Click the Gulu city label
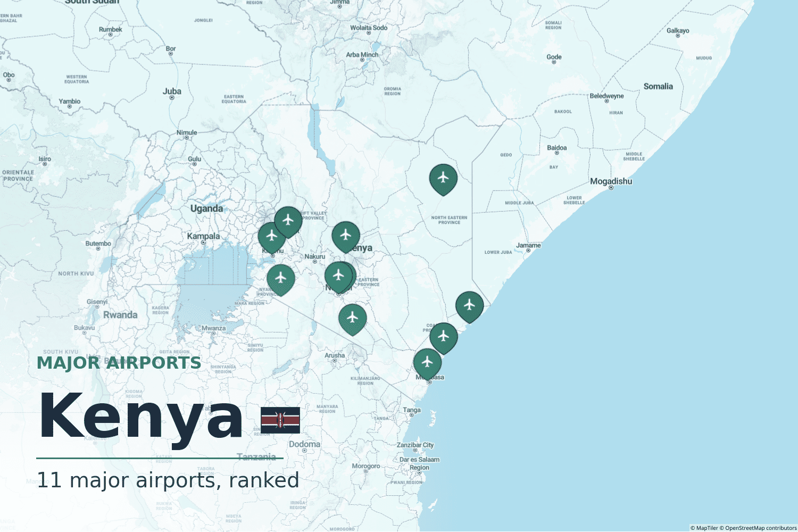Viewport: 798px width, 532px height. click(195, 159)
